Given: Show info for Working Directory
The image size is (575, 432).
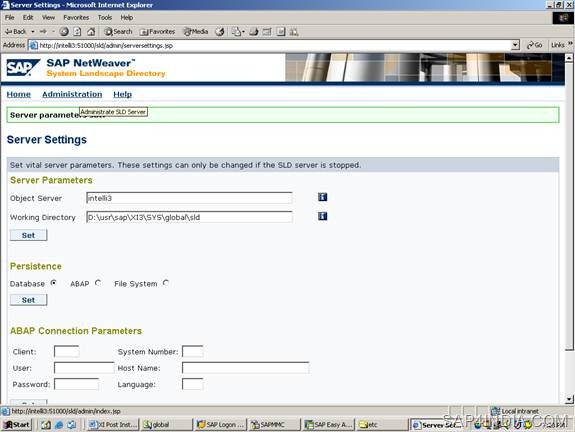Looking at the screenshot, I should [322, 216].
